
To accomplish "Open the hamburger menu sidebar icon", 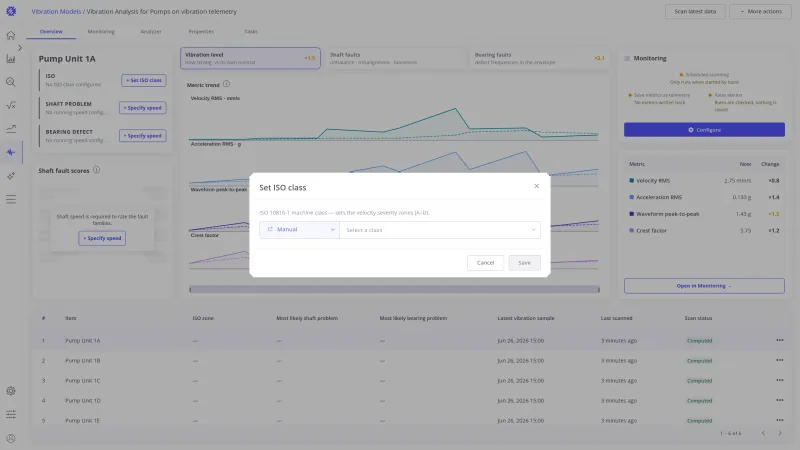I will click(x=11, y=199).
